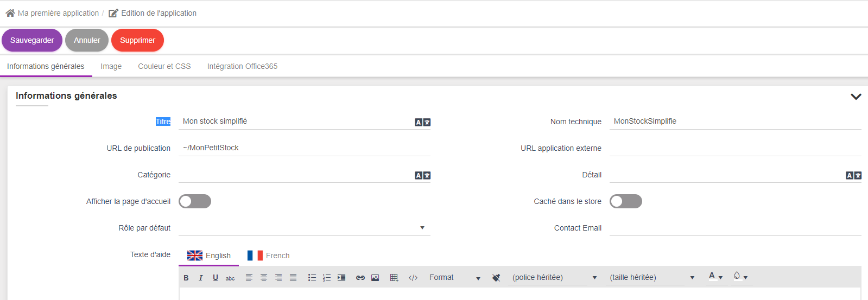Insert a bulleted unordered list
This screenshot has width=868, height=300.
pyautogui.click(x=312, y=278)
